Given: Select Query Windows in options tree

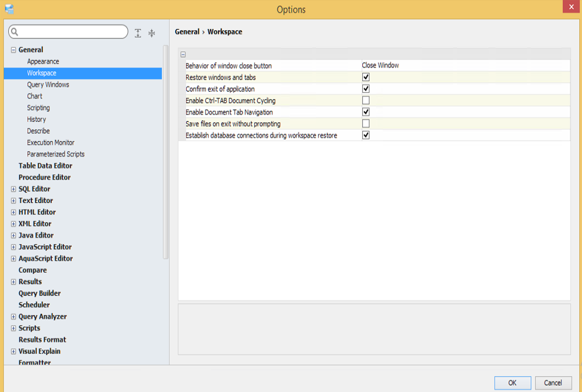Looking at the screenshot, I should (48, 85).
